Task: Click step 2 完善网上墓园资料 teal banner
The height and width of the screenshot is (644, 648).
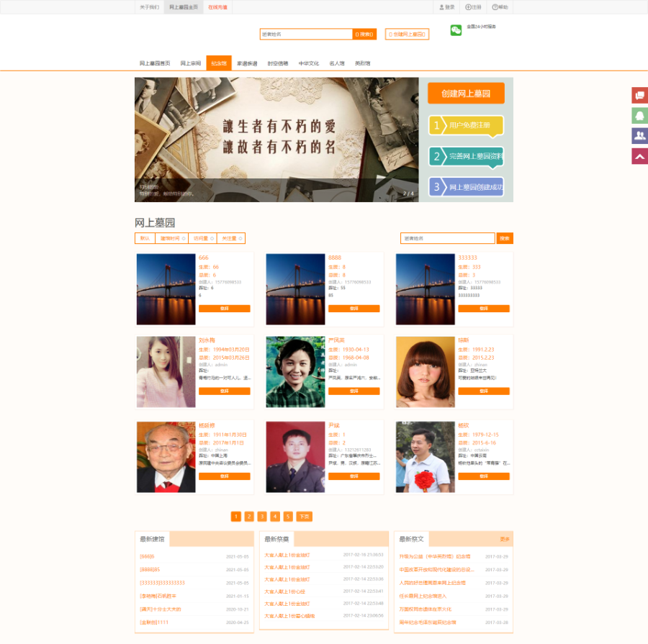Action: (466, 157)
